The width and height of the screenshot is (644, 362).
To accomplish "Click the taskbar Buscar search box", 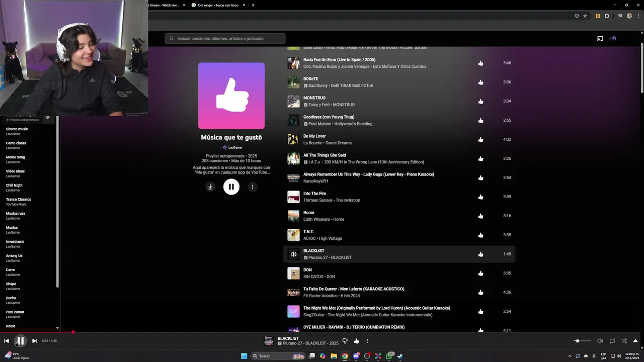I will pyautogui.click(x=278, y=356).
